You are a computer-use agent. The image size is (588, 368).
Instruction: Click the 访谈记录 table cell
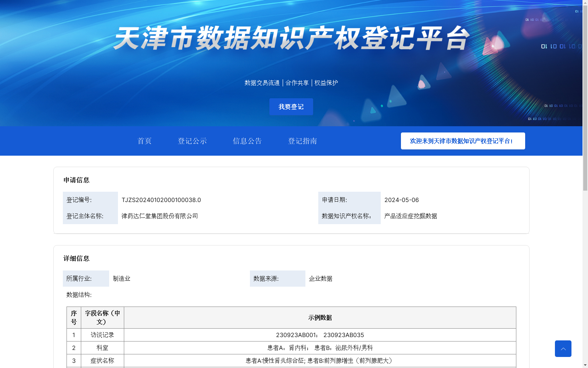tap(103, 335)
